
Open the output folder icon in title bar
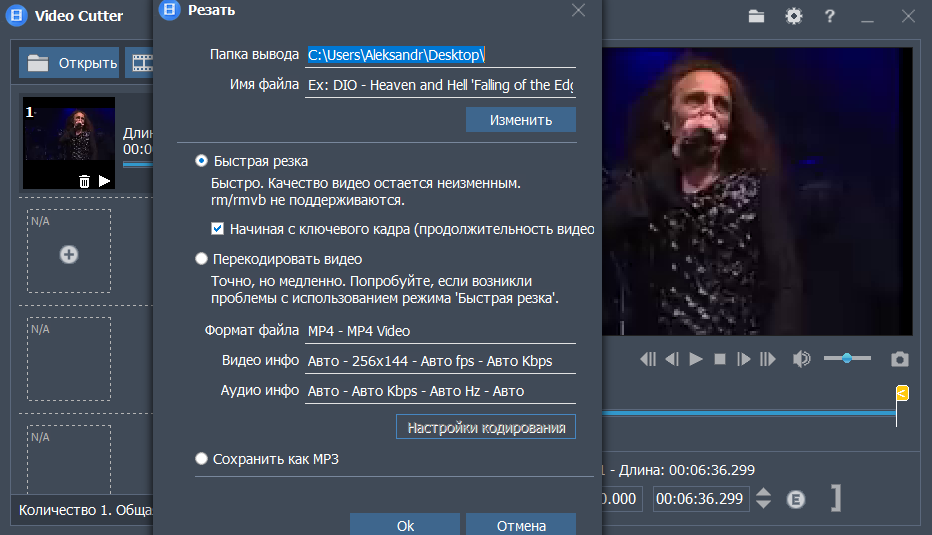756,16
